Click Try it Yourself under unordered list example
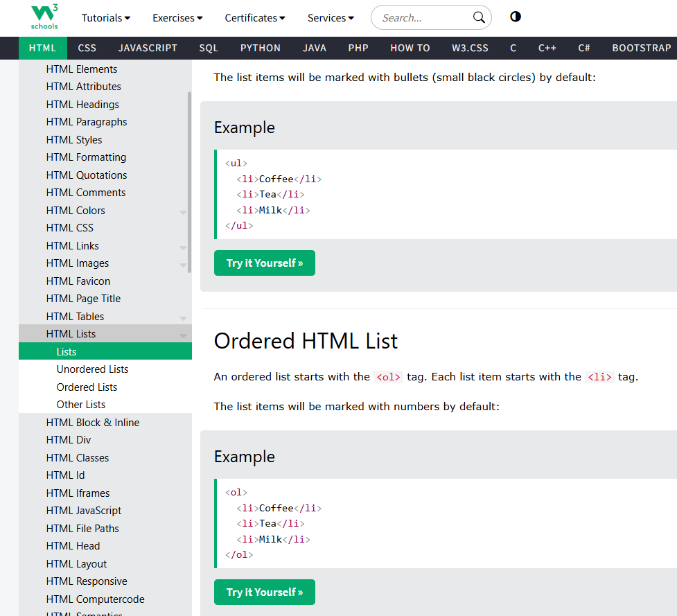 click(x=265, y=263)
